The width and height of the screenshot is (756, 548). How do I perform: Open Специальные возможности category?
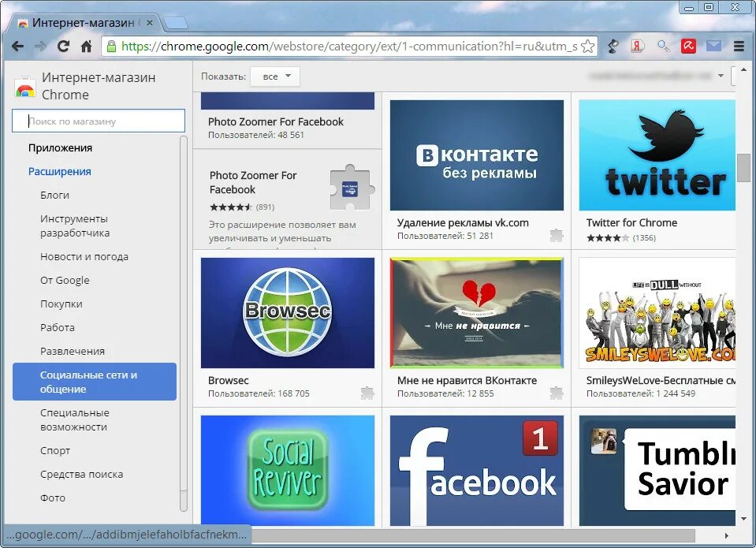coord(75,419)
